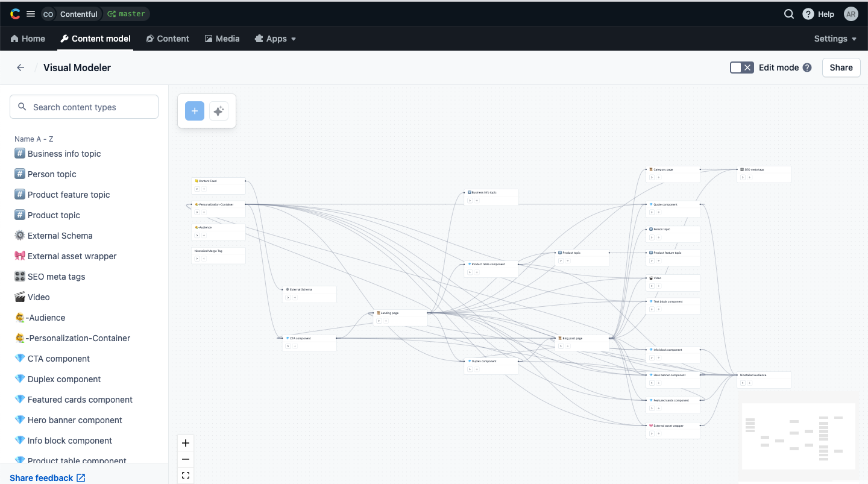The height and width of the screenshot is (484, 868).
Task: Click the Search content types field
Action: tap(84, 107)
